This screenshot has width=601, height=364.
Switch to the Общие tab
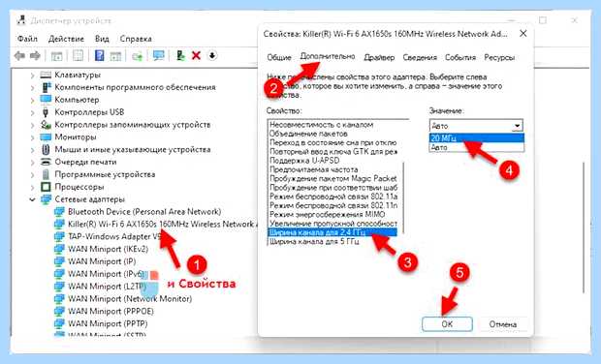[279, 57]
